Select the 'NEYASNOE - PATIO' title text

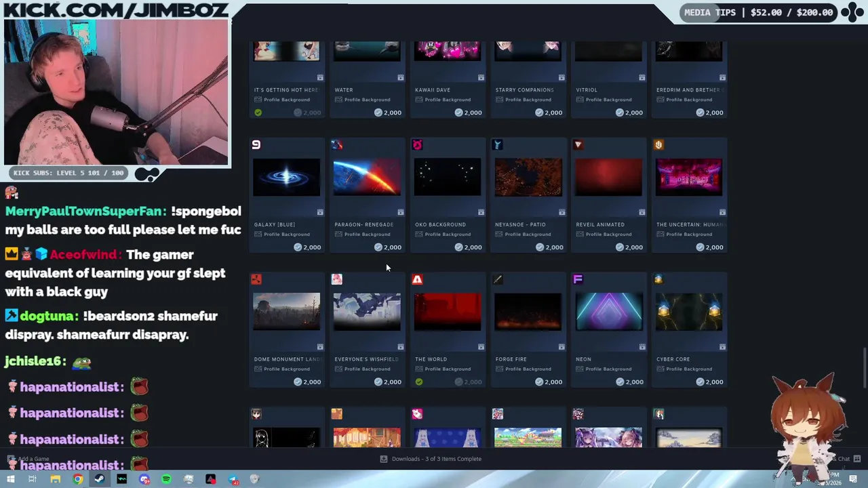tap(520, 224)
